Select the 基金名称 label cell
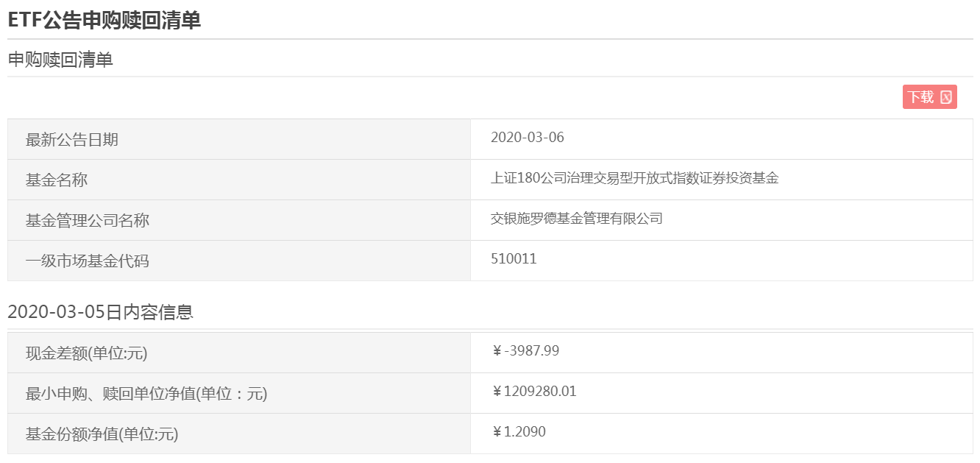Screen dimensions: 980x463 pyautogui.click(x=57, y=180)
